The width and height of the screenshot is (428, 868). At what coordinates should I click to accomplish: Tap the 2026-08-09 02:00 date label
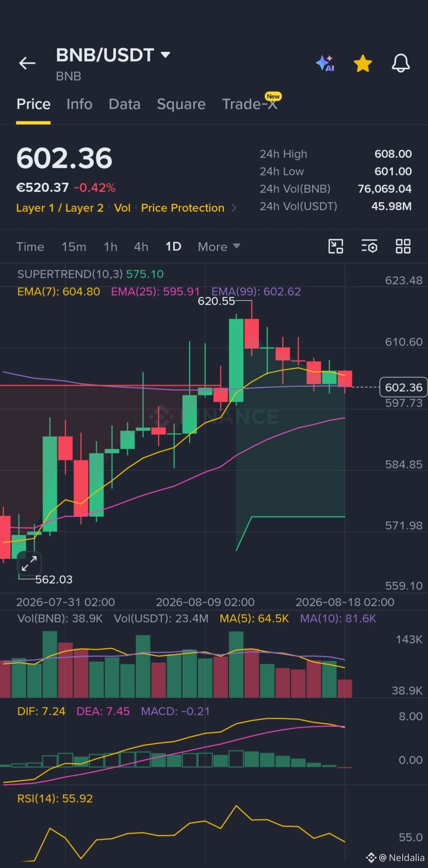pyautogui.click(x=205, y=602)
